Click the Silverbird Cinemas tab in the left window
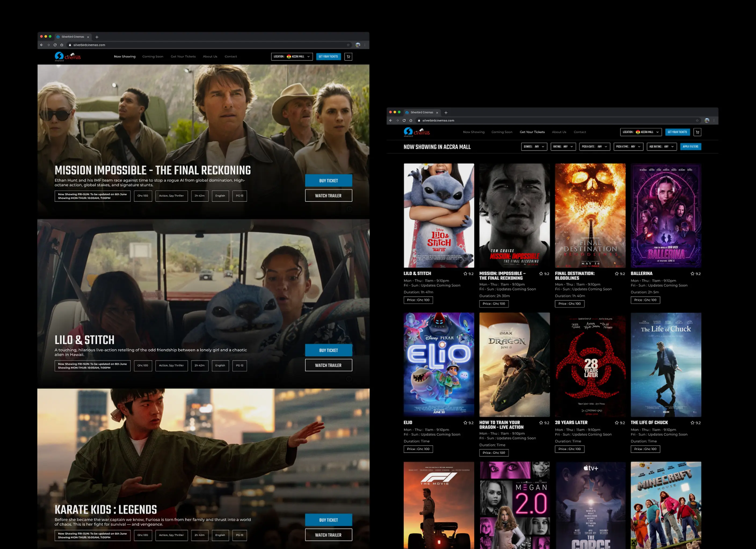This screenshot has height=549, width=756. (73, 37)
